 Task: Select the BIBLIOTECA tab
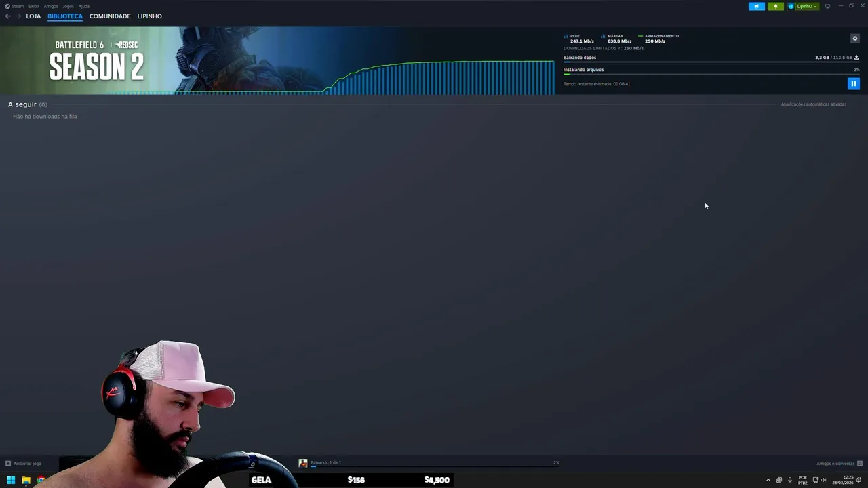(x=65, y=16)
